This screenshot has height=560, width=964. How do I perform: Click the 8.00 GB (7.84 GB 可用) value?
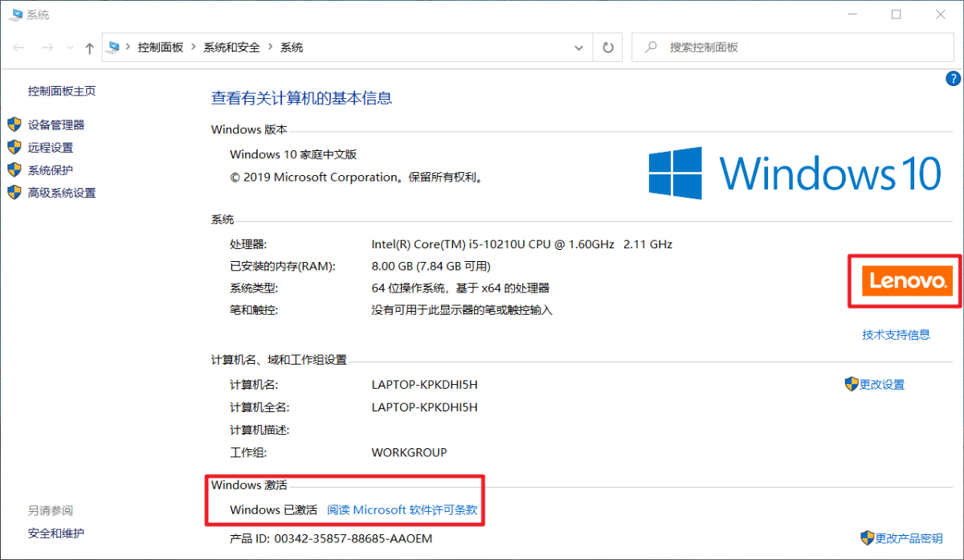pos(431,266)
